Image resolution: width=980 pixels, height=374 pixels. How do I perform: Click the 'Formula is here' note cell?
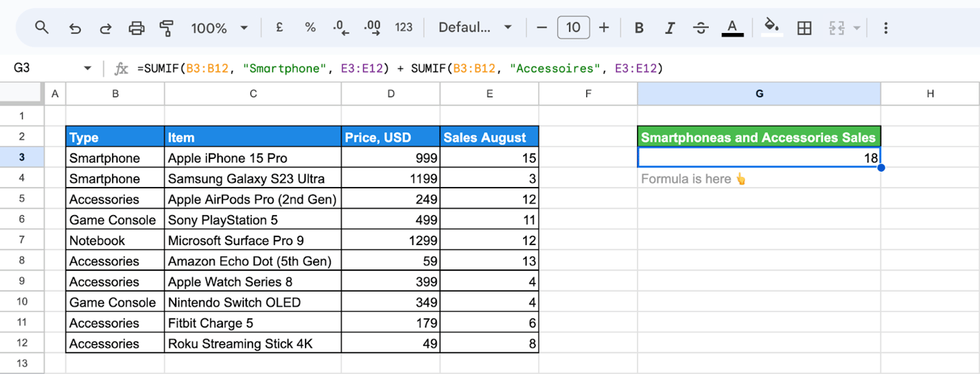tap(759, 178)
